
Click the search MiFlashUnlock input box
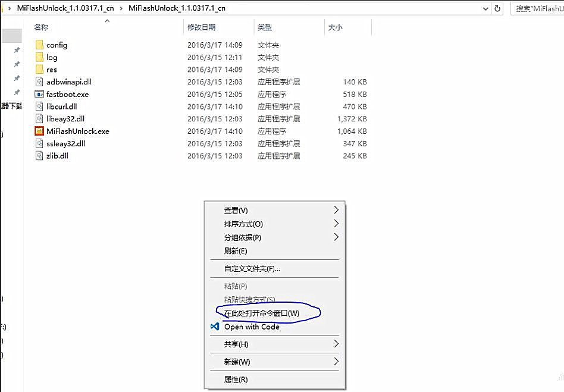537,9
